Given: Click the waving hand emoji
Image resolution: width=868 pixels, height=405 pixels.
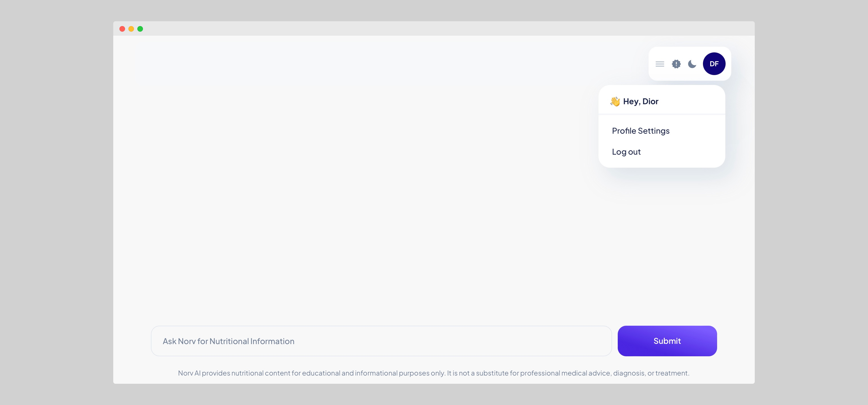Looking at the screenshot, I should click(x=615, y=101).
